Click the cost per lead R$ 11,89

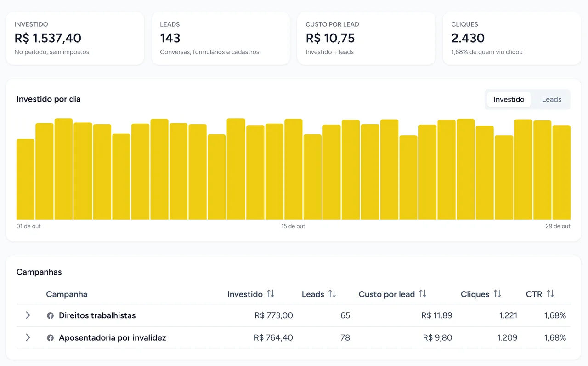tap(437, 315)
